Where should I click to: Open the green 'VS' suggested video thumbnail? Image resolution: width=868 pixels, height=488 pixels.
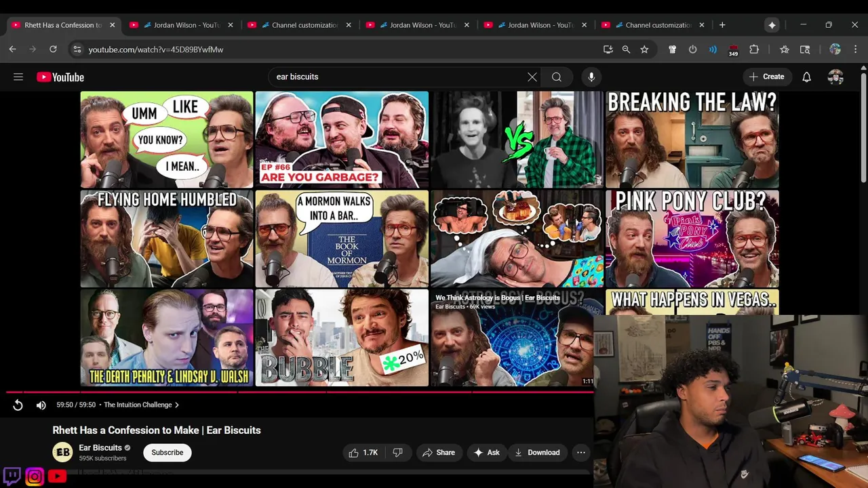[517, 140]
